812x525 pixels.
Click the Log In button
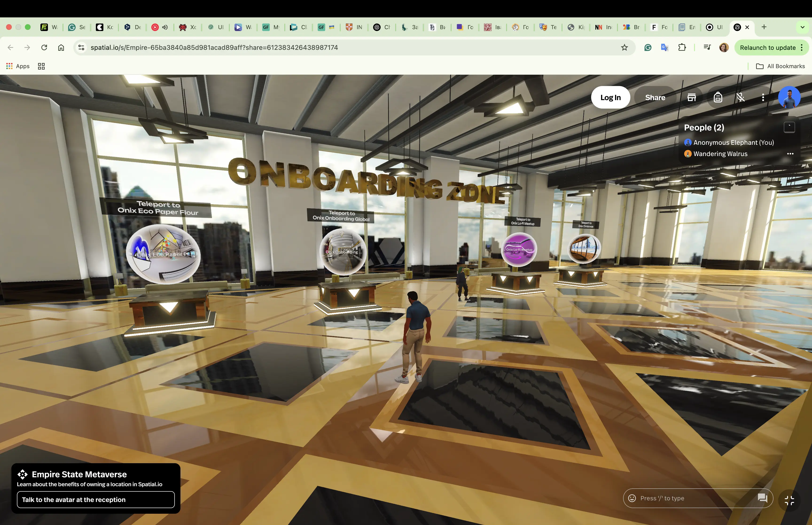click(x=610, y=98)
